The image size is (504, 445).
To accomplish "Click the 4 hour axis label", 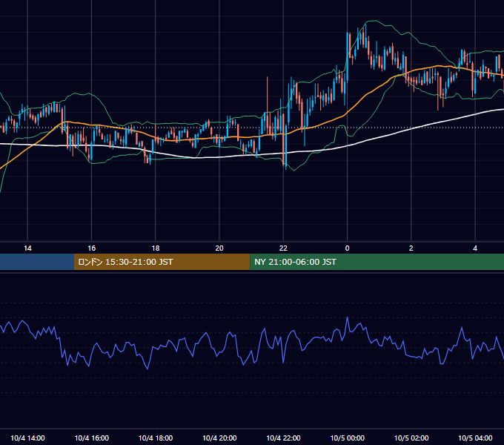I will pyautogui.click(x=475, y=248).
